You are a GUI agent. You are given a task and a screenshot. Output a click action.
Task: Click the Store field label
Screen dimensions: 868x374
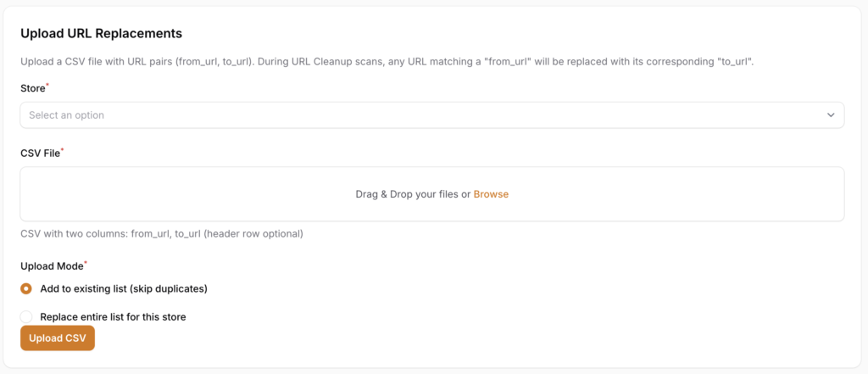click(32, 88)
